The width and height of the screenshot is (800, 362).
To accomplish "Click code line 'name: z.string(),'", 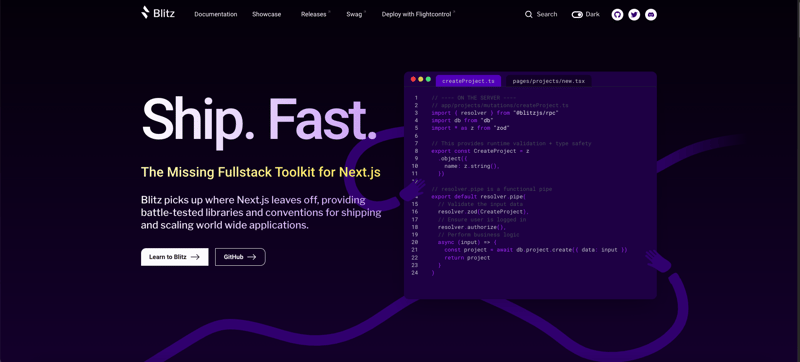I will point(471,166).
